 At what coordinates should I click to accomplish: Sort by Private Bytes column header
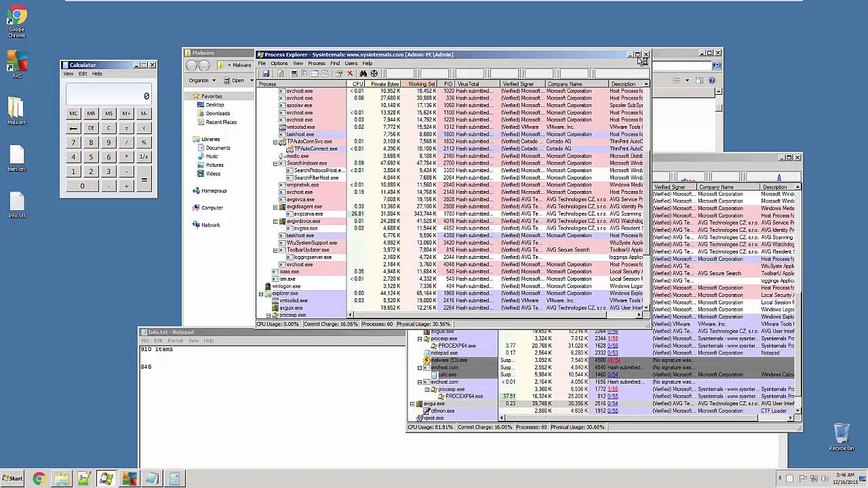(384, 84)
